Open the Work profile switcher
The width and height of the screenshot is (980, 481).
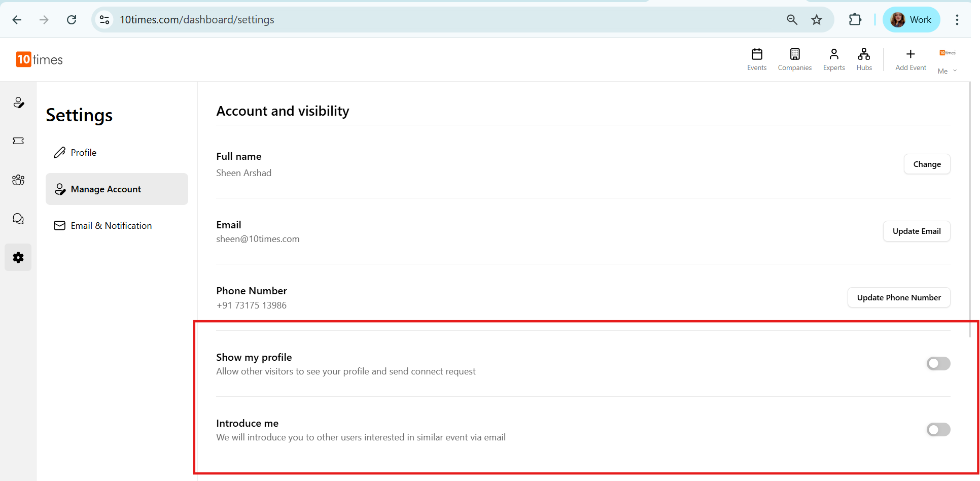912,20
